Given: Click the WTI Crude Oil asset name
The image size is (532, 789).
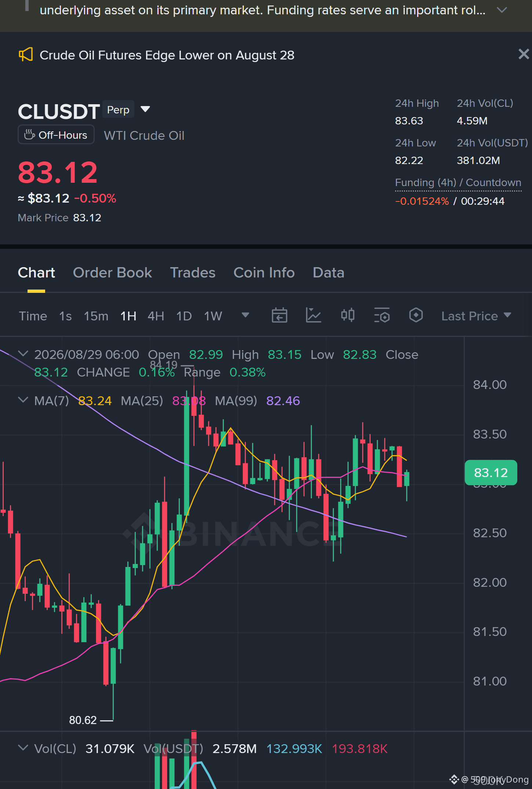Looking at the screenshot, I should (x=144, y=135).
